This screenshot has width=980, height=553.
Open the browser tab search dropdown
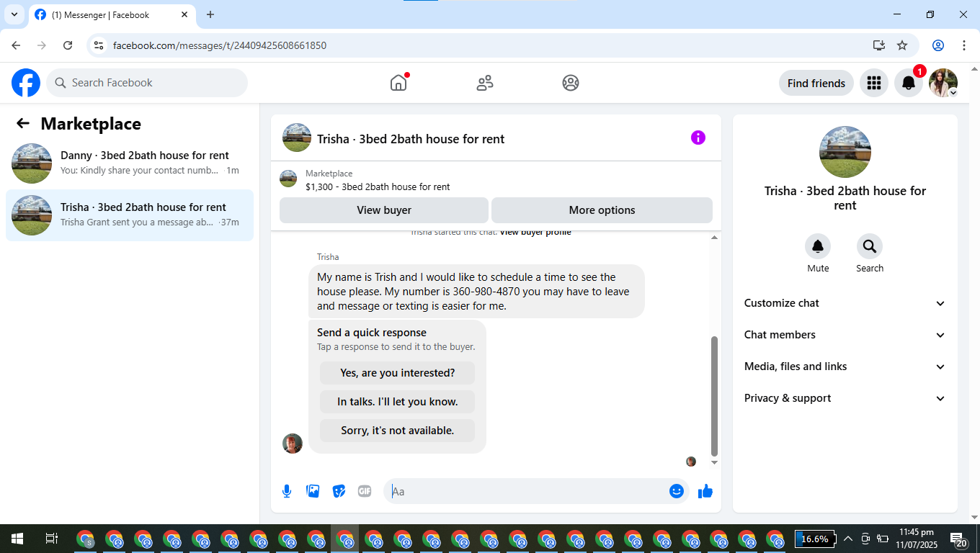pyautogui.click(x=14, y=14)
